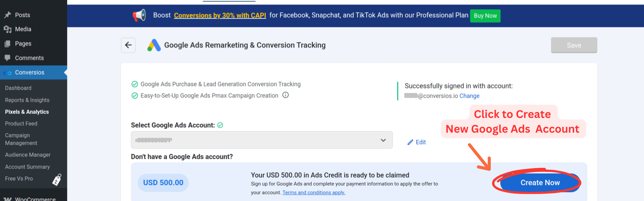Click the dropdown chevron arrow
This screenshot has width=644, height=201.
pos(383,140)
